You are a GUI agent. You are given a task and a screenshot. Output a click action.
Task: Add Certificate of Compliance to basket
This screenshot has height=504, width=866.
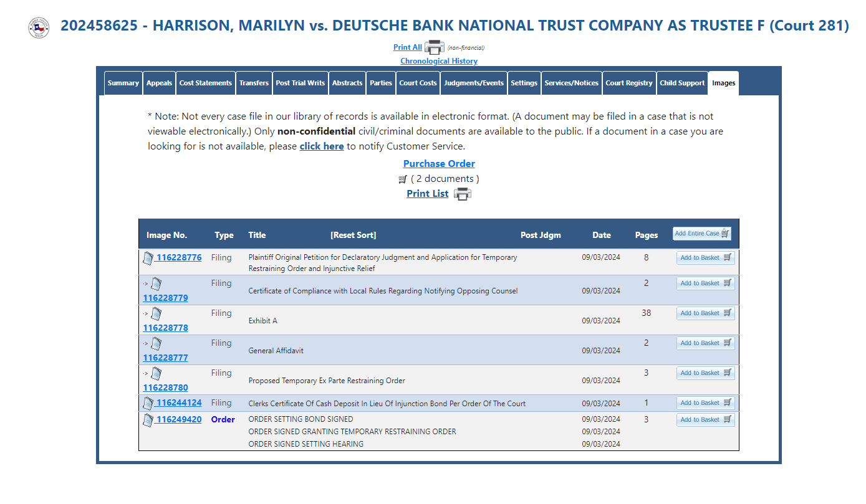click(706, 283)
